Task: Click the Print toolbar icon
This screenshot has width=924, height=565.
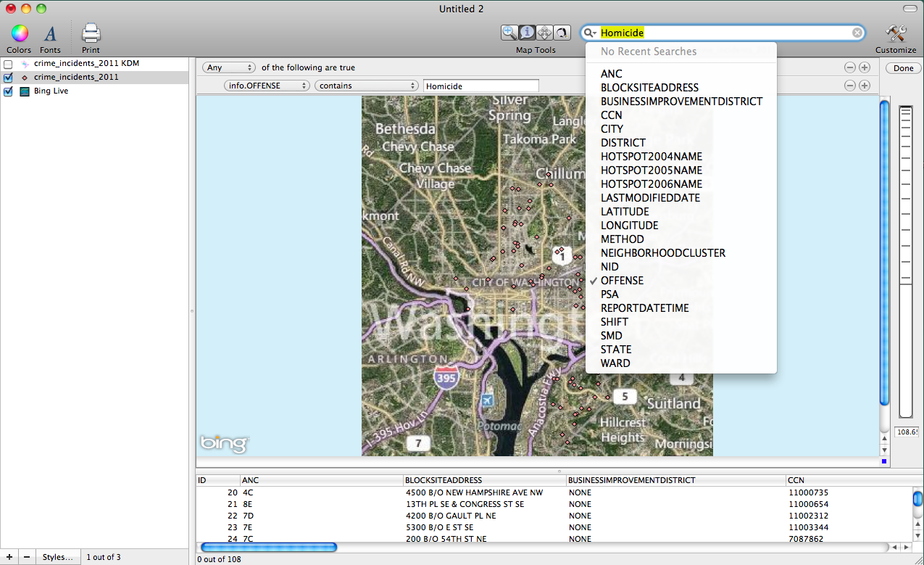Action: (91, 34)
